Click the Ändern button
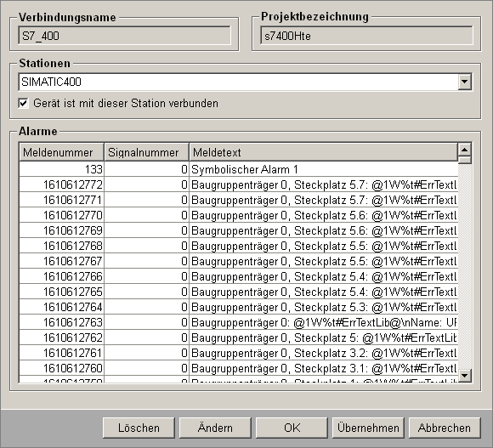Screen dimensions: 493x448 point(215,428)
